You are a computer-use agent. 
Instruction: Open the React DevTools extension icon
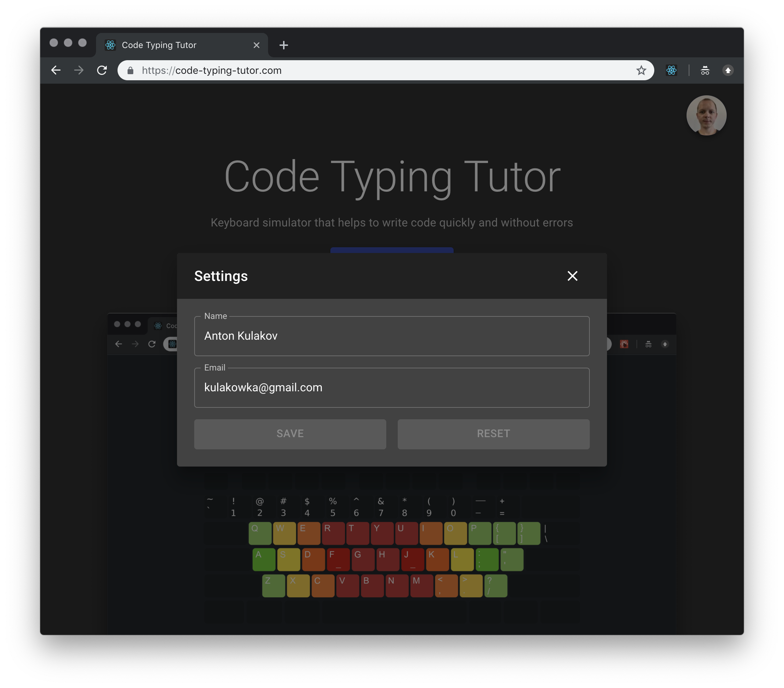pyautogui.click(x=671, y=70)
